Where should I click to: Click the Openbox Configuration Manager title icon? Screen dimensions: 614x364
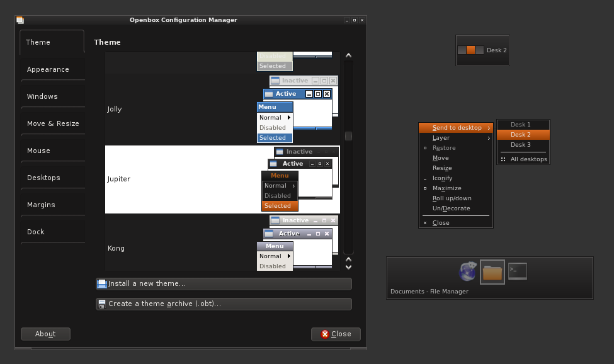pos(20,20)
